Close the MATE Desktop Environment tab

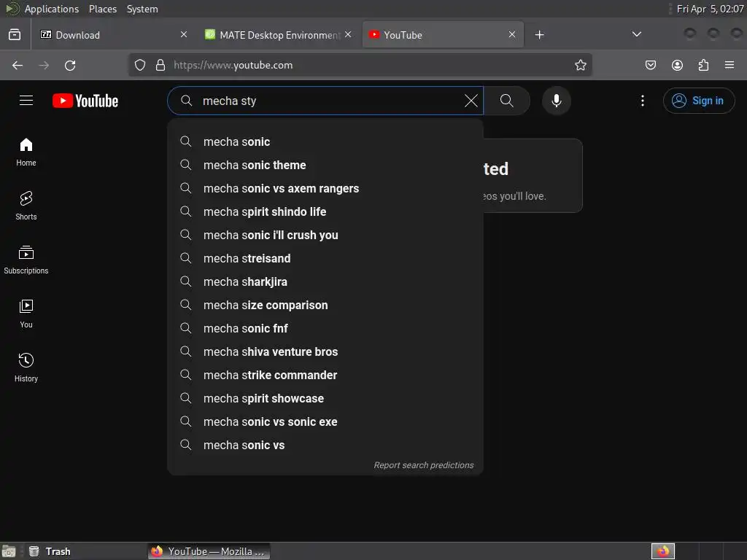tap(348, 34)
